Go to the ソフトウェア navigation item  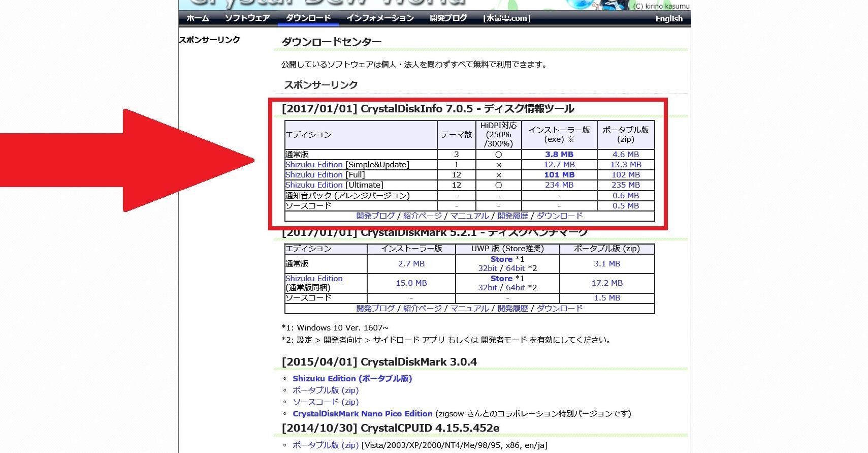click(247, 18)
